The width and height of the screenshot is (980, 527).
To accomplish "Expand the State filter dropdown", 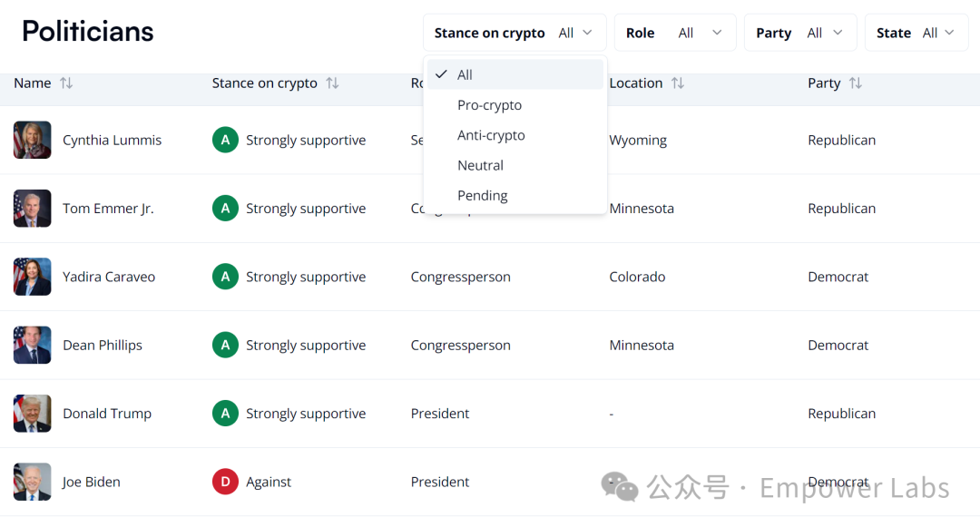I will click(x=916, y=33).
